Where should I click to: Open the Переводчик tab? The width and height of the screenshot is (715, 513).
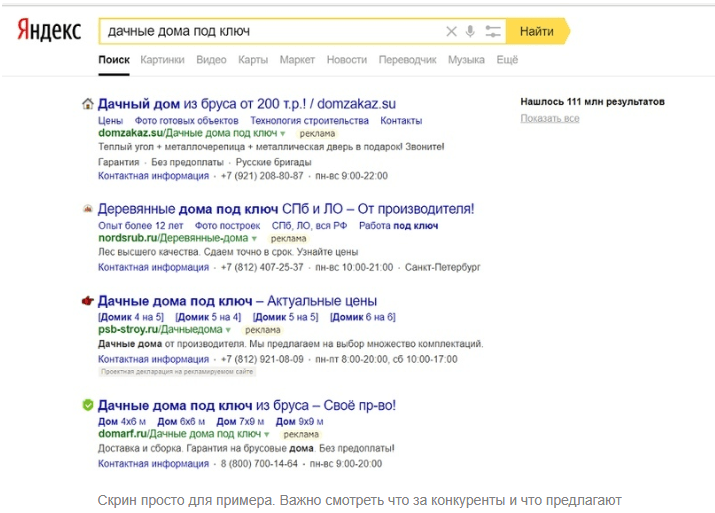(407, 60)
